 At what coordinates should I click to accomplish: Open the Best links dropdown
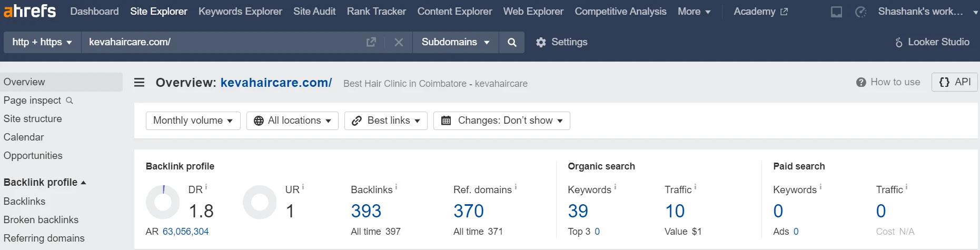click(x=385, y=121)
